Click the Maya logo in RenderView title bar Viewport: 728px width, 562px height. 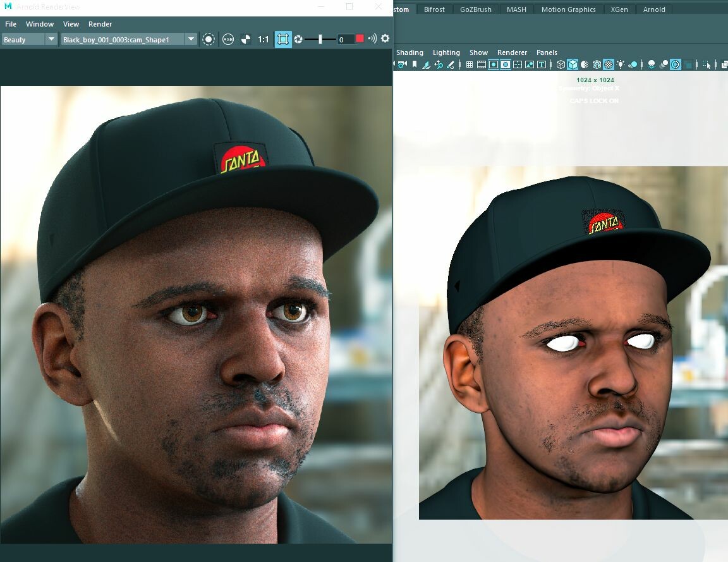(x=8, y=6)
